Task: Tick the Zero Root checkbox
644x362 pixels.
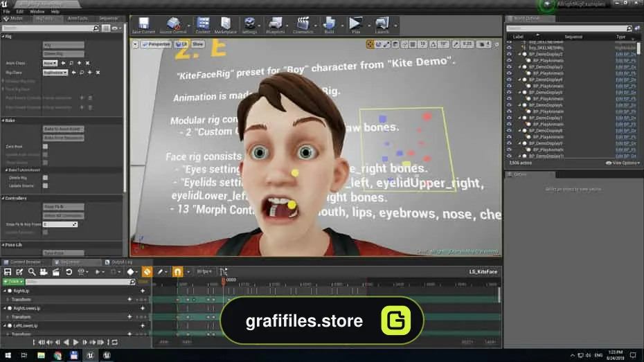Action: pos(45,147)
